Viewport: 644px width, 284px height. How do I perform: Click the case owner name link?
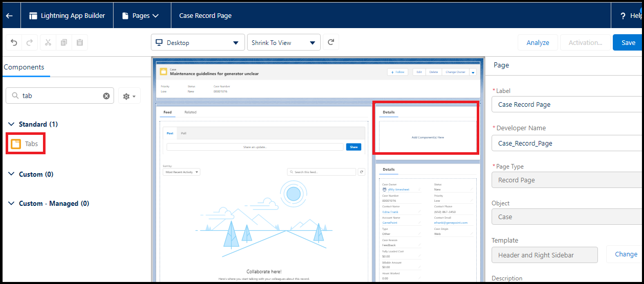pyautogui.click(x=398, y=190)
